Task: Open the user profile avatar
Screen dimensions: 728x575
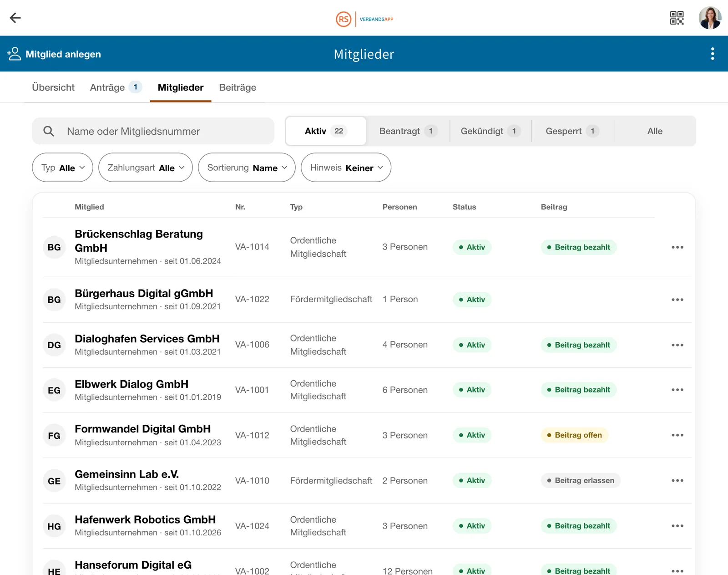Action: pos(710,18)
